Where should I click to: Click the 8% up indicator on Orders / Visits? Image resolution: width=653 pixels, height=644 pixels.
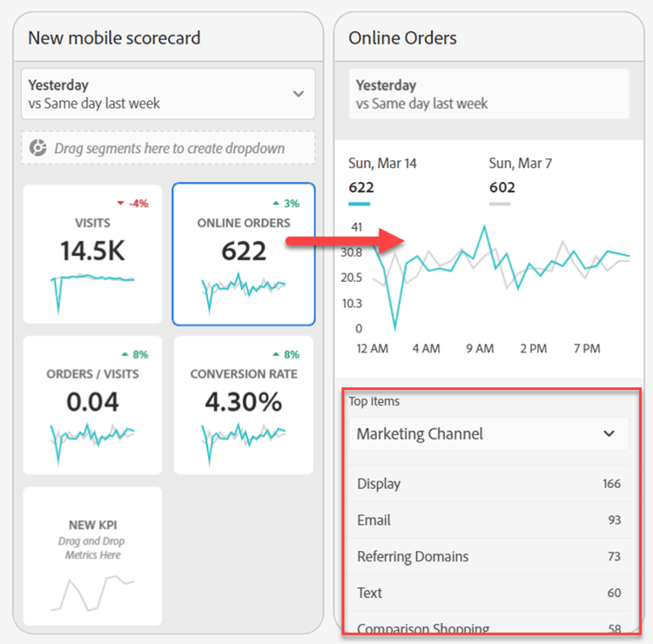coord(135,355)
